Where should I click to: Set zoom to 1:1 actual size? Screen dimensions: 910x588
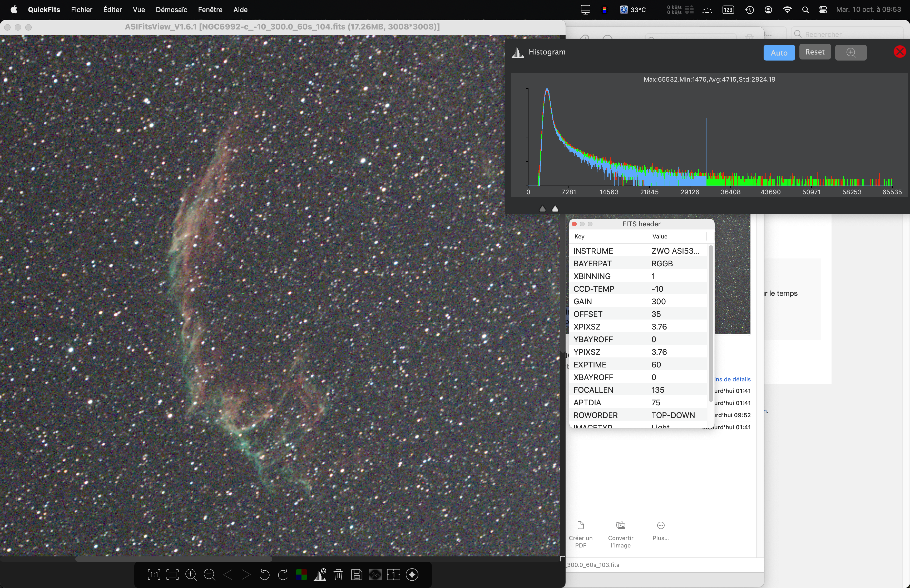[x=154, y=575]
